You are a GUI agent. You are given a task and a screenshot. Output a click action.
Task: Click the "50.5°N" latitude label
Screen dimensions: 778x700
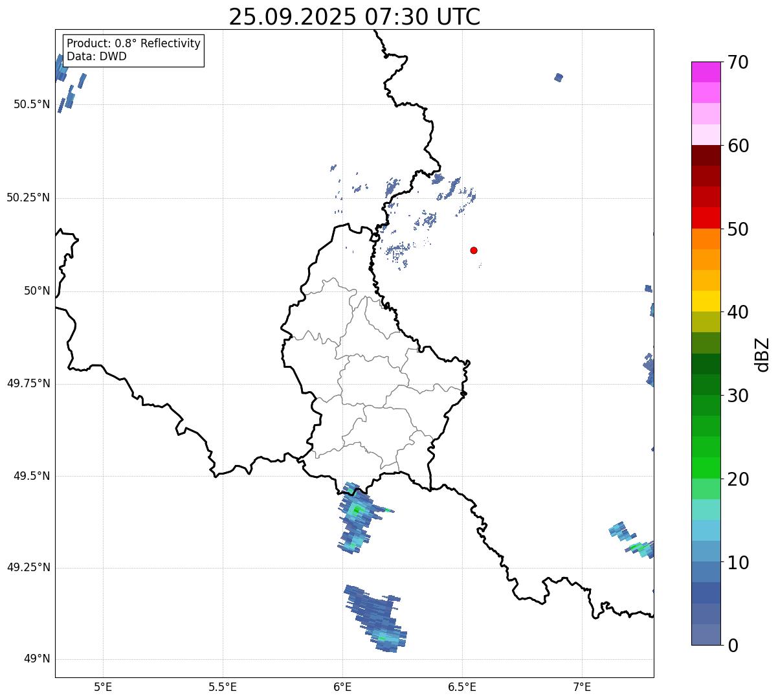click(x=32, y=104)
